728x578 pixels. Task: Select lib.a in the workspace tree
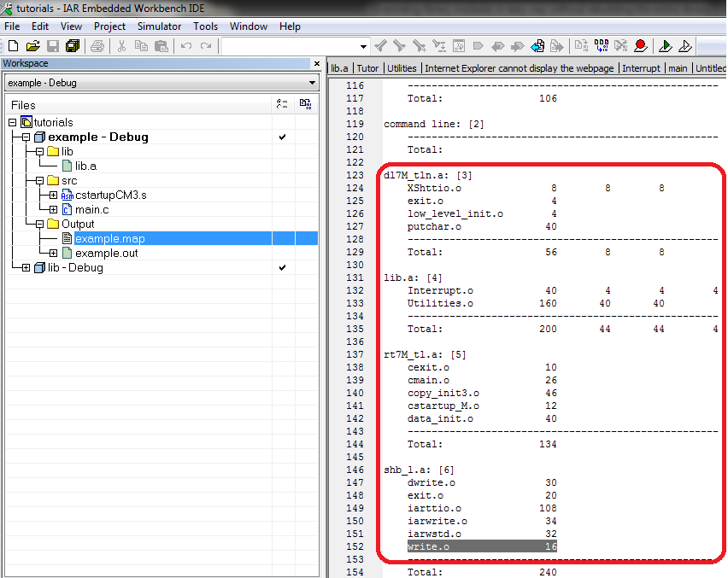pos(86,166)
